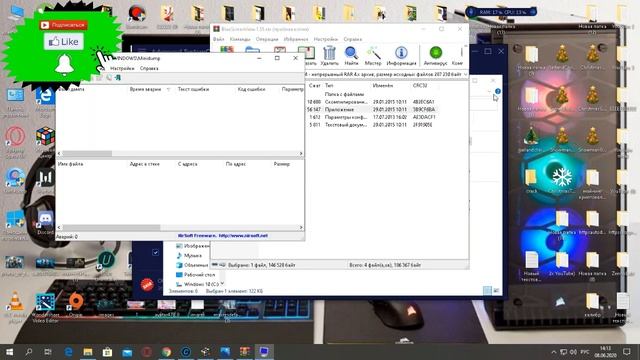Open the Избранное menu in WinRAR
Image resolution: width=640 pixels, height=360 pixels.
tap(296, 39)
